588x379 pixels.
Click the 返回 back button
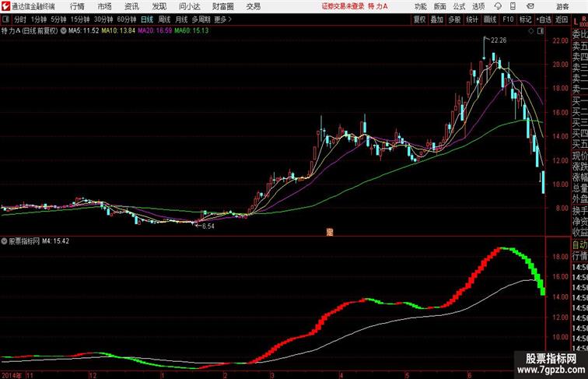[562, 19]
